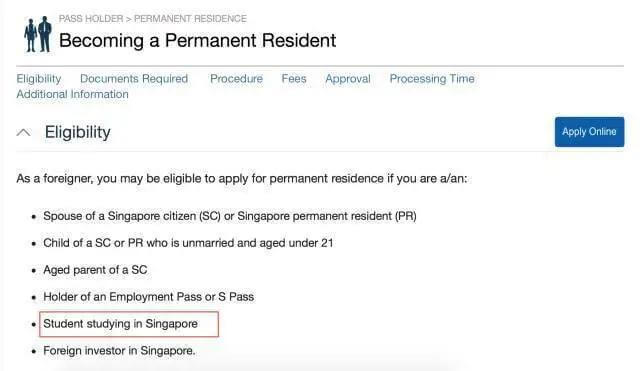Select the Approval navigation link
640x371 pixels.
pyautogui.click(x=348, y=78)
